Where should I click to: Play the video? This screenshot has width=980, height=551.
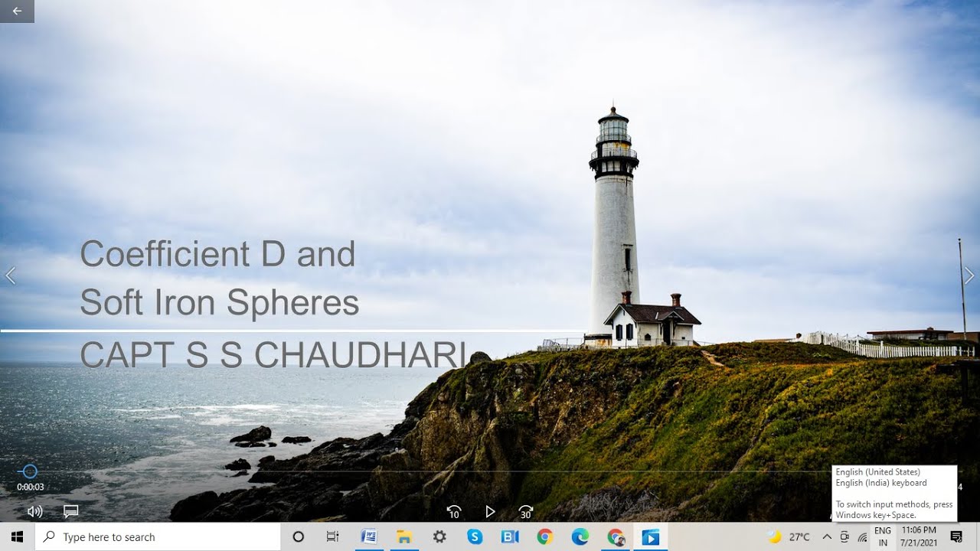tap(490, 511)
